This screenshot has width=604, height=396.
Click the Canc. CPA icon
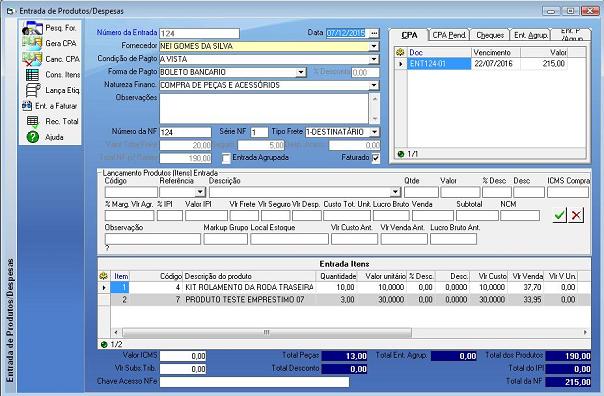32,59
